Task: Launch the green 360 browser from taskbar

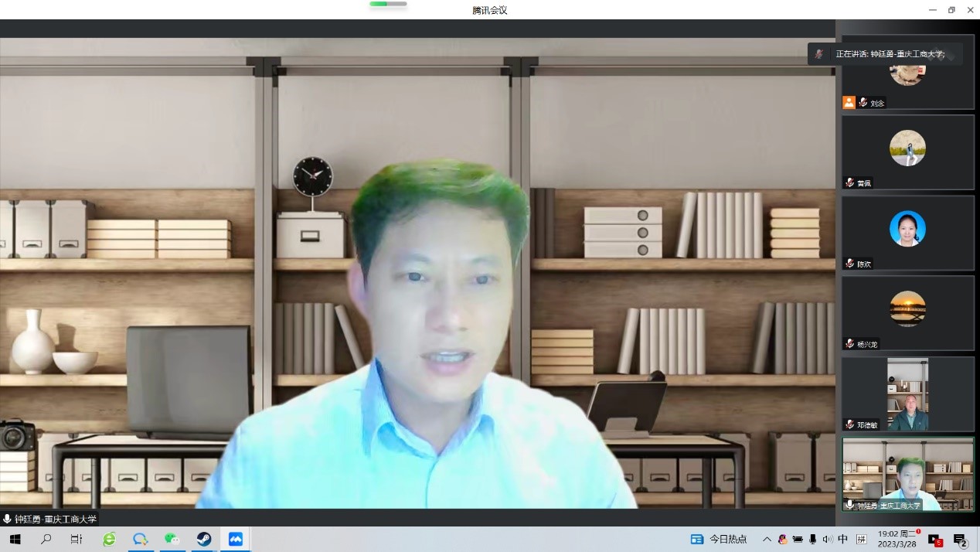Action: tap(109, 540)
